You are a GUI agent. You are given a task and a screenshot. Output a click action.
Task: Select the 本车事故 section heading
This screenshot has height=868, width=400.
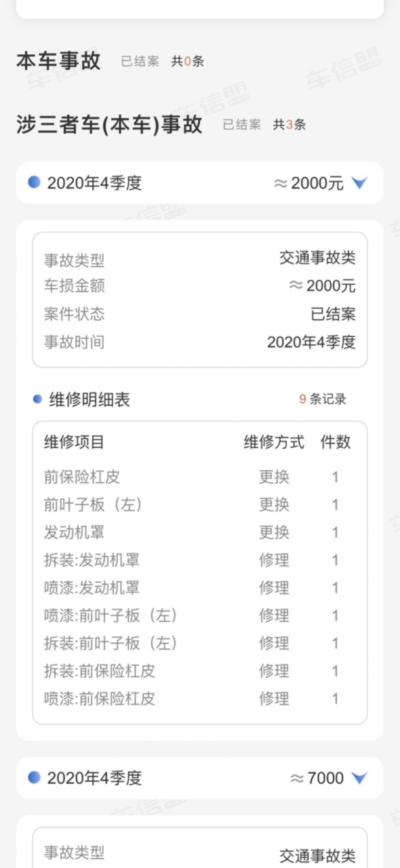point(58,60)
